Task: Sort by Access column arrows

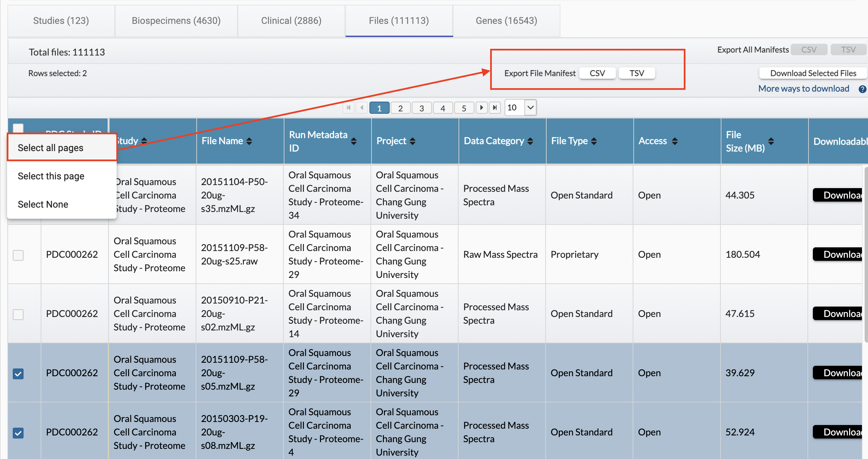Action: [674, 141]
